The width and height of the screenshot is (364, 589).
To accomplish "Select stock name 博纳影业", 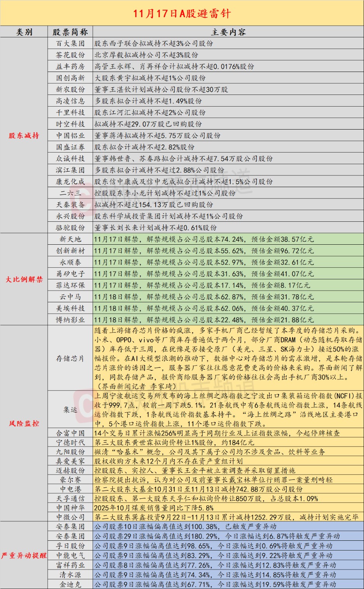I will (x=70, y=320).
